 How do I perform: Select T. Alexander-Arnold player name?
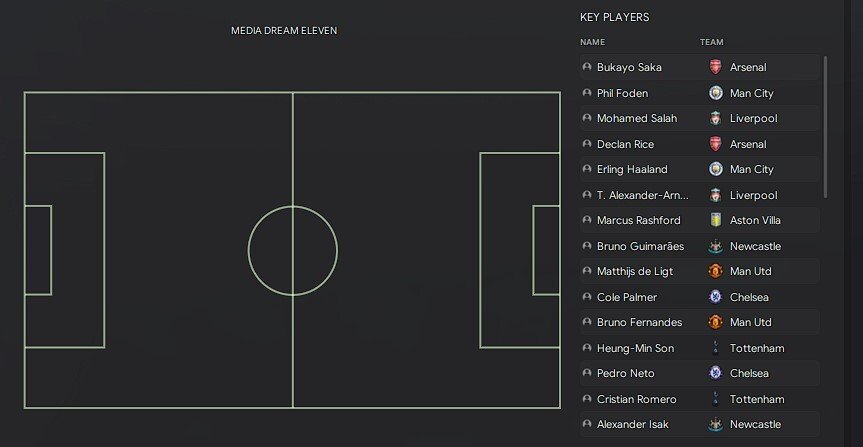point(642,195)
